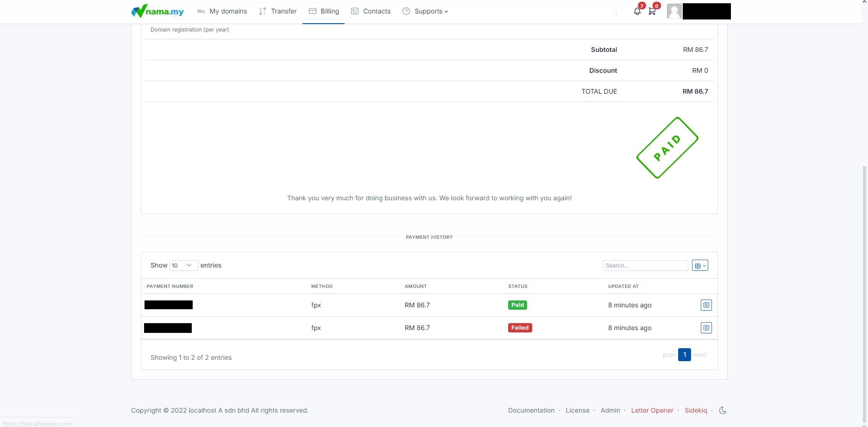Type in the payment history search box

click(645, 266)
